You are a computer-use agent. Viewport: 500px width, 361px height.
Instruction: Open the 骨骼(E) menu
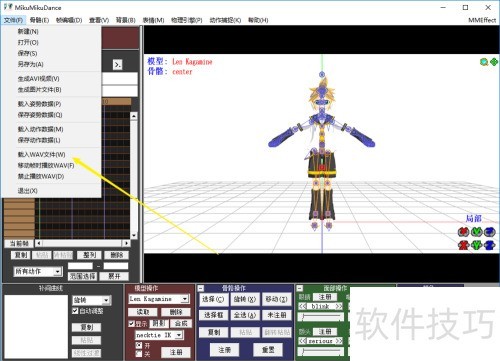click(39, 20)
